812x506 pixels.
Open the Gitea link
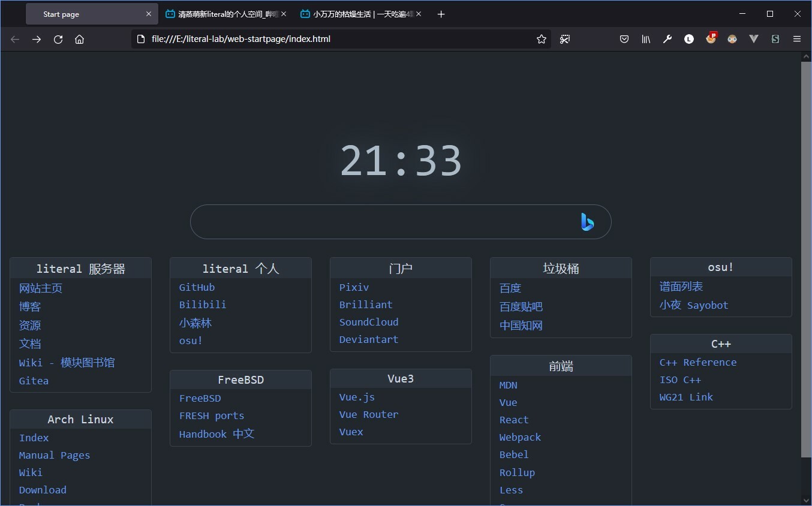pos(34,381)
